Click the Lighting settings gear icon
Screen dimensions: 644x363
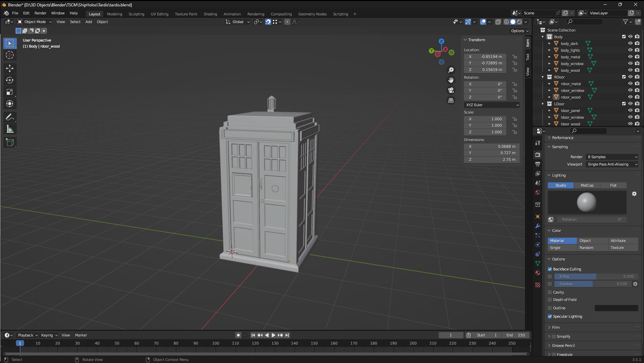click(x=634, y=194)
